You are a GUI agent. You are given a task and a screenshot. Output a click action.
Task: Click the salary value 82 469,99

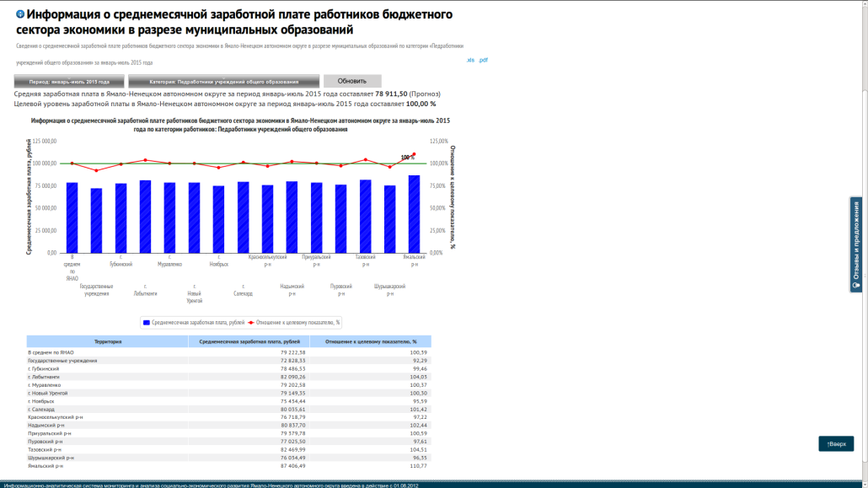[292, 450]
